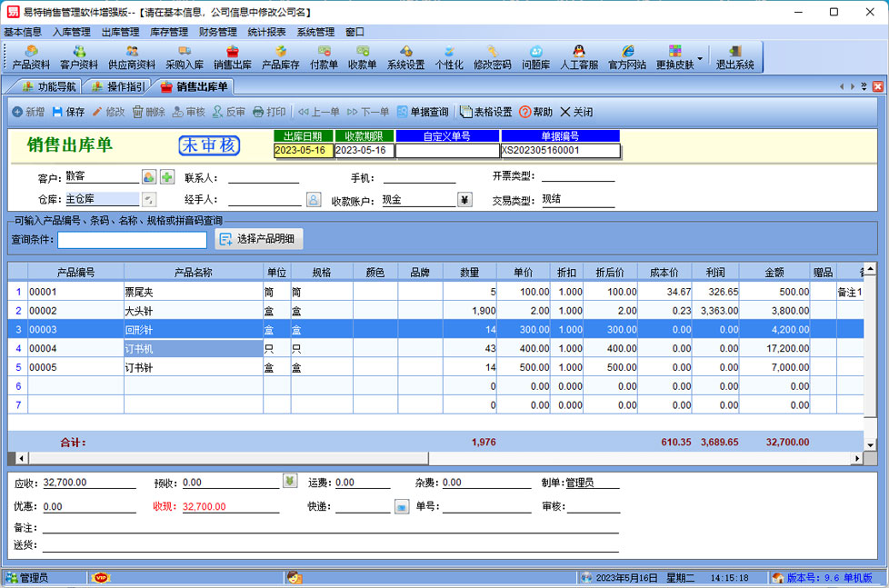Open 单据查询 document search
The width and height of the screenshot is (889, 588).
[423, 112]
